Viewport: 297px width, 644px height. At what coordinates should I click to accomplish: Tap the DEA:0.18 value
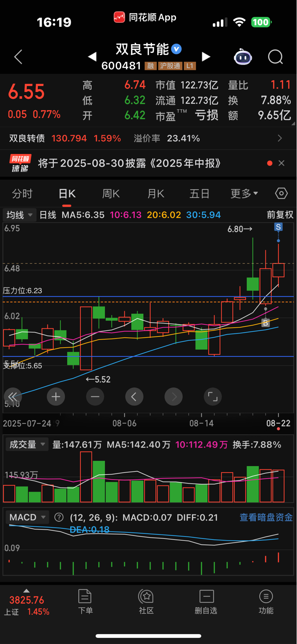[90, 530]
